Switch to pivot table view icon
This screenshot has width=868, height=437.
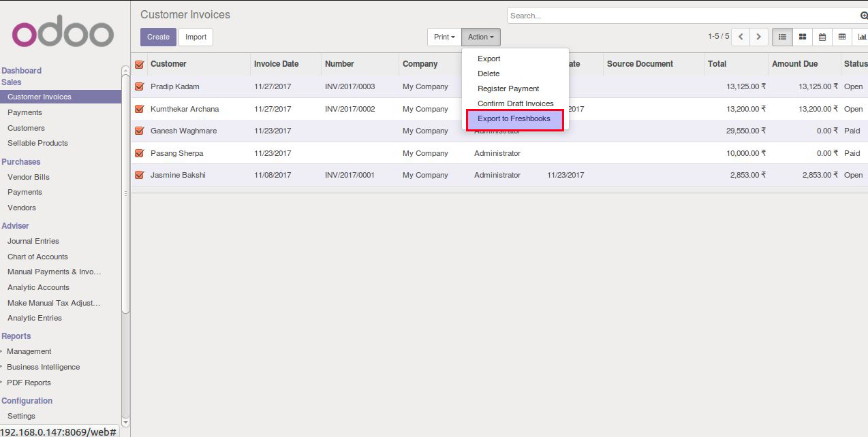click(842, 37)
